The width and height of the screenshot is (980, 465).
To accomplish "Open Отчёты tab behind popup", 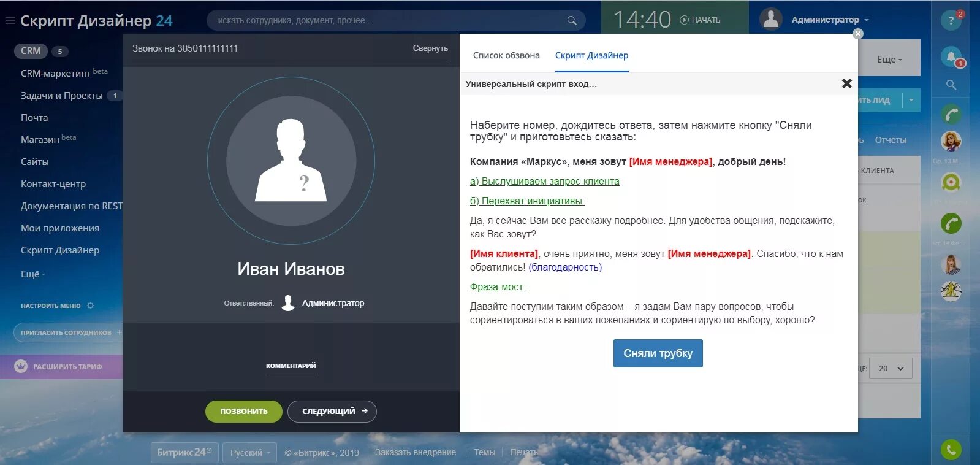I will [x=891, y=140].
